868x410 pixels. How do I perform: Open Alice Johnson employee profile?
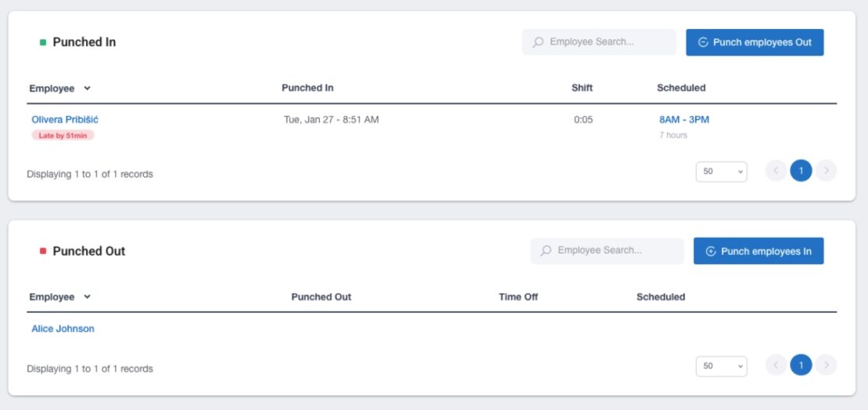(63, 329)
